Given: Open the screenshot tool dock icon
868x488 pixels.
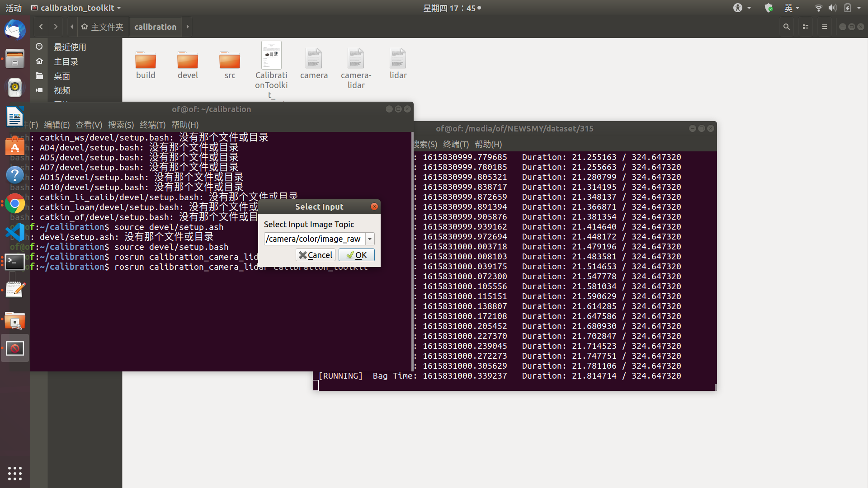Looking at the screenshot, I should [x=15, y=320].
